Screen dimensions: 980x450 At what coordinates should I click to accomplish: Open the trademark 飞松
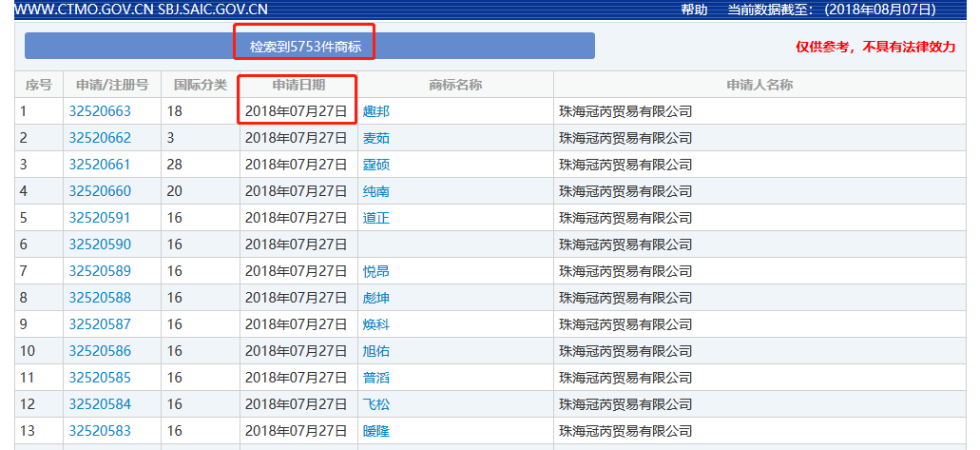(376, 404)
